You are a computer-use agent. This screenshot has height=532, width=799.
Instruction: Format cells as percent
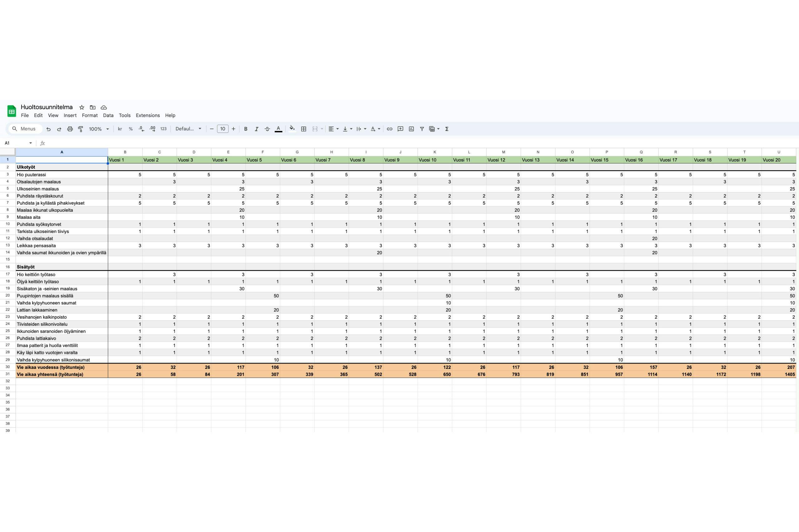coord(131,129)
